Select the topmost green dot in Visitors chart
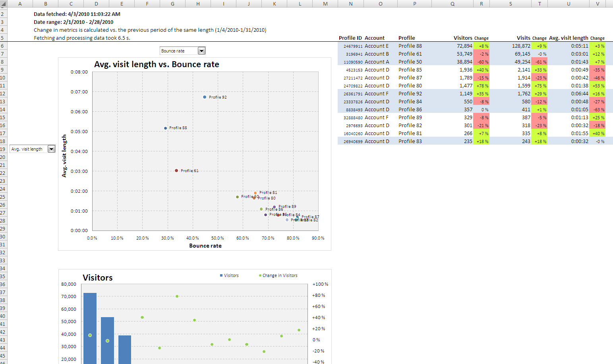 point(177,296)
